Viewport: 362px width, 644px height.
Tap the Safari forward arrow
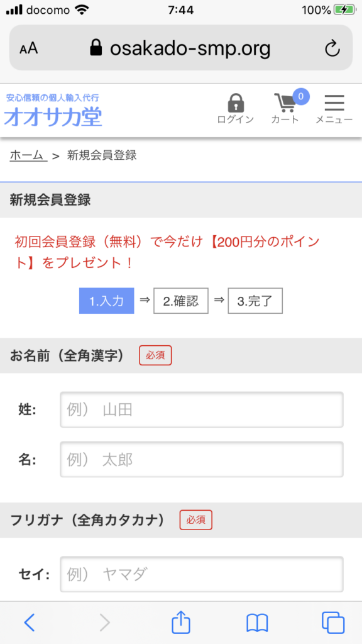(105, 623)
